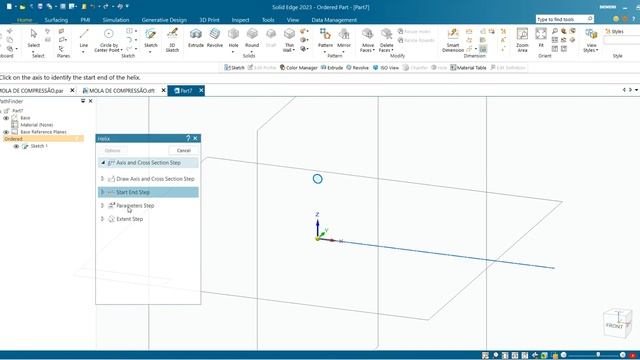Screen dimensions: 640x360
Task: Activate the Extrude tool in Solids group
Action: tap(196, 38)
